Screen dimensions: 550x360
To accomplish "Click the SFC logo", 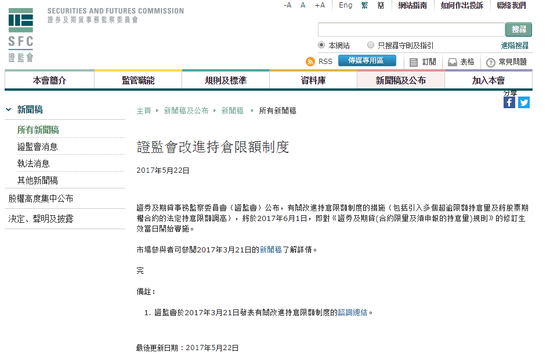I will (21, 34).
